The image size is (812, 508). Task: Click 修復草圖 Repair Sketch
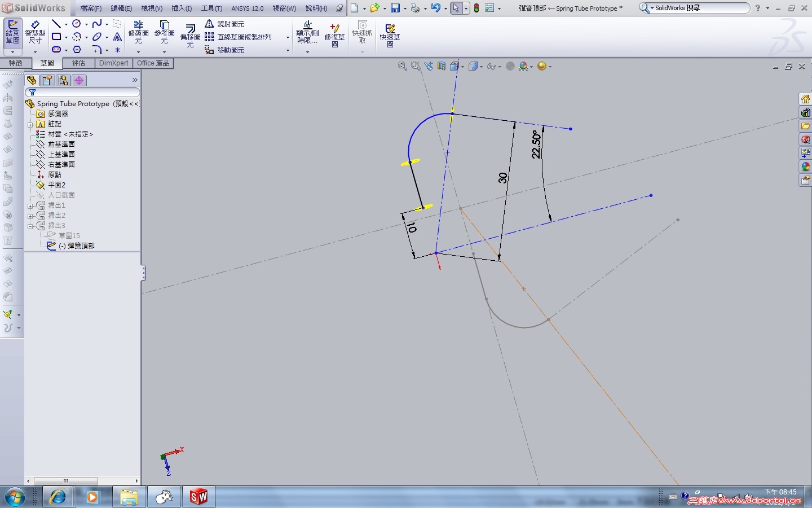(334, 35)
